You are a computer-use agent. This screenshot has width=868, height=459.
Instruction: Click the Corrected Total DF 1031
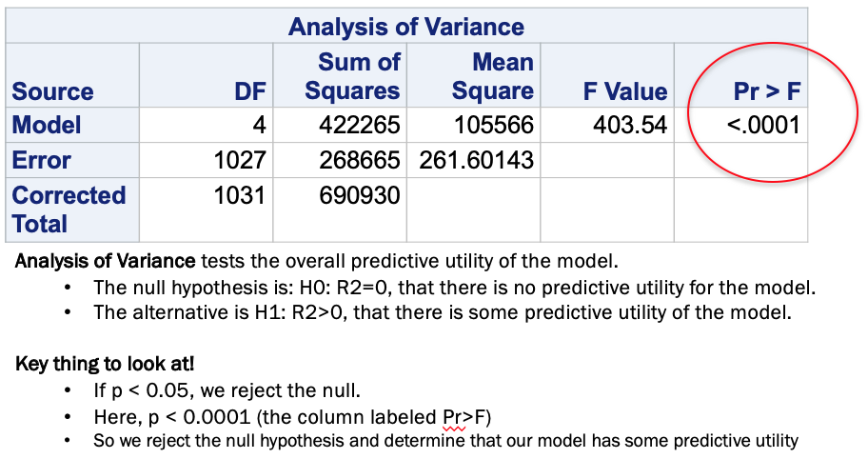tap(240, 195)
